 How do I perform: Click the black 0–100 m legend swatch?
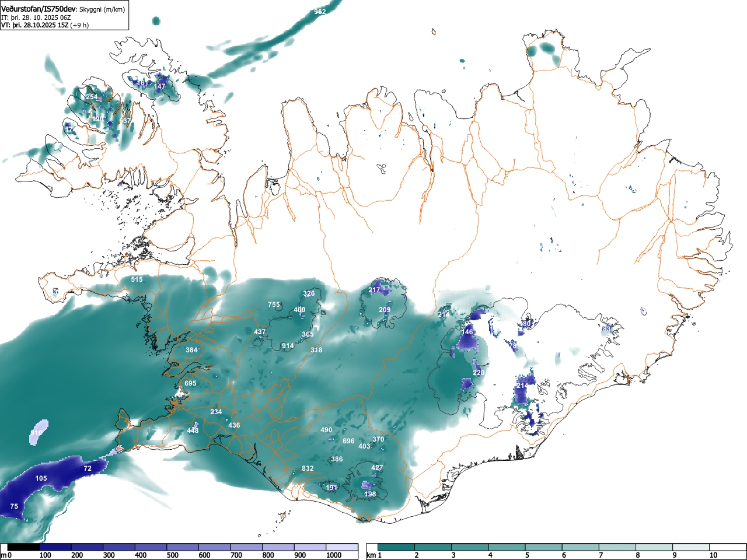click(x=23, y=547)
